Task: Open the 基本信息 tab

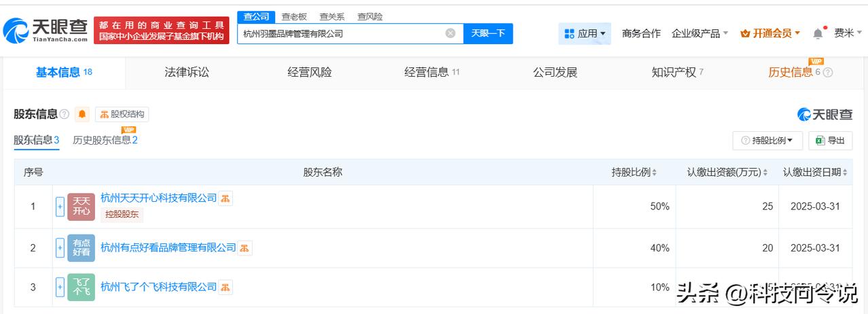Action: (x=64, y=73)
